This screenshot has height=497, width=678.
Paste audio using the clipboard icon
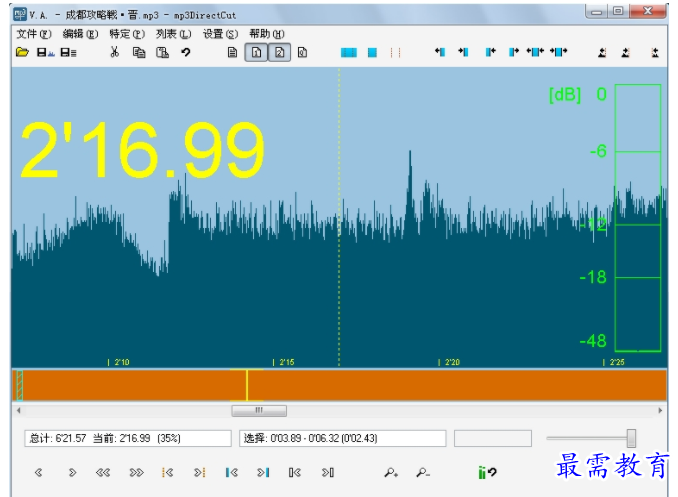click(x=163, y=52)
